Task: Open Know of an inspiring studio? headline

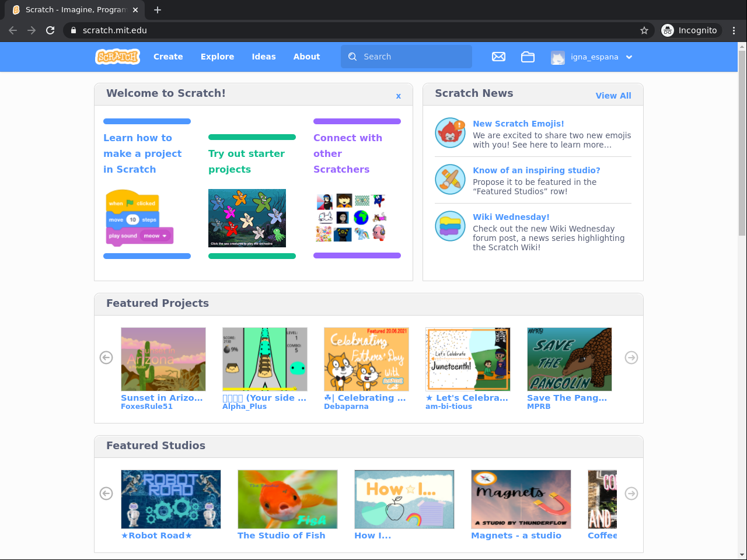Action: pyautogui.click(x=536, y=170)
